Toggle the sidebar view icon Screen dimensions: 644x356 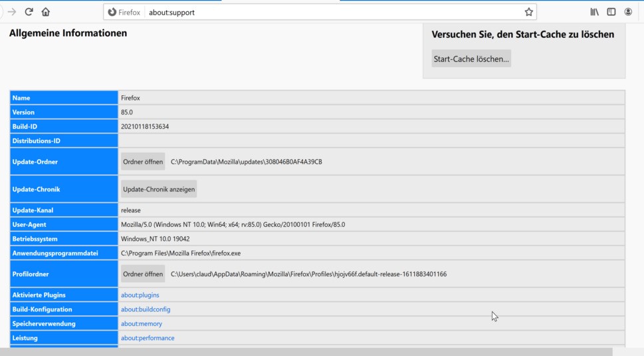coord(611,12)
